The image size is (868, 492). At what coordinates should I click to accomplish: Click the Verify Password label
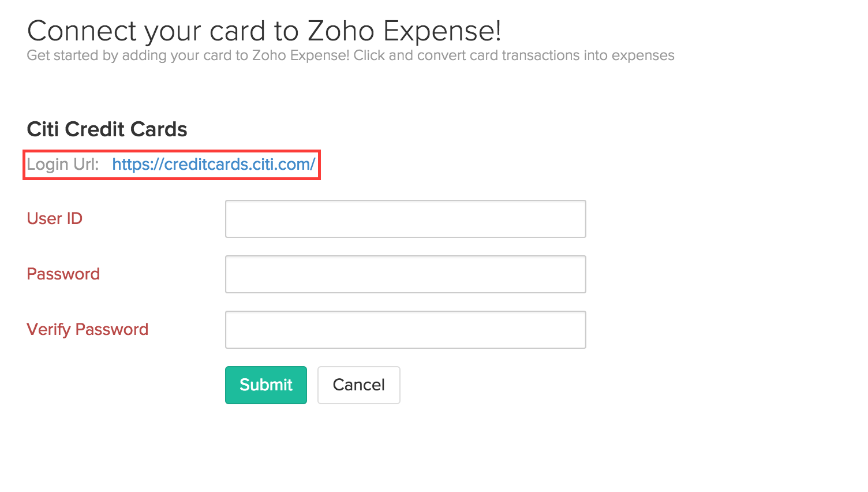coord(87,329)
